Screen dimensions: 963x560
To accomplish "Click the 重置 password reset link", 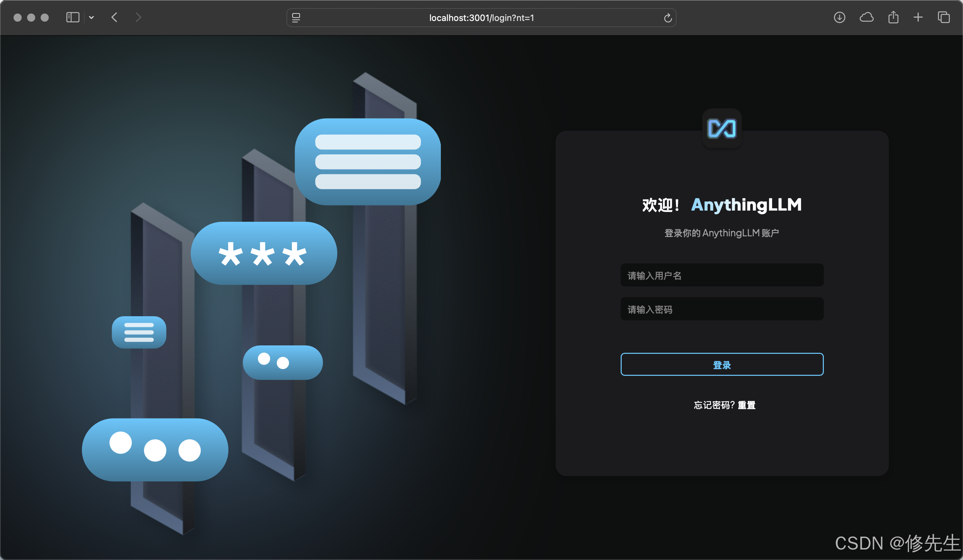I will (747, 405).
